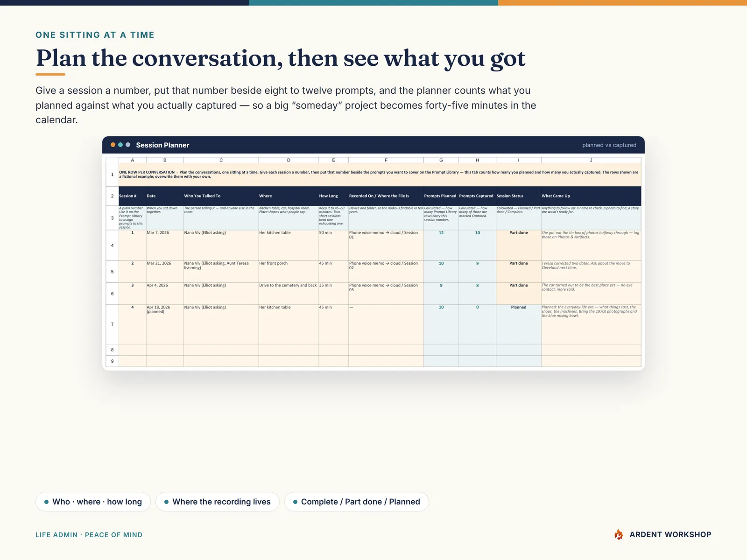Viewport: 747px width, 560px height.
Task: Select column J header in the spreadsheet
Action: point(591,160)
